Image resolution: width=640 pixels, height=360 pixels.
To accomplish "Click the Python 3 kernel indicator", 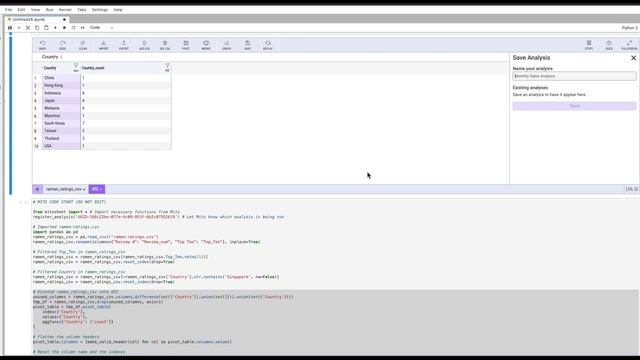I will click(x=629, y=28).
